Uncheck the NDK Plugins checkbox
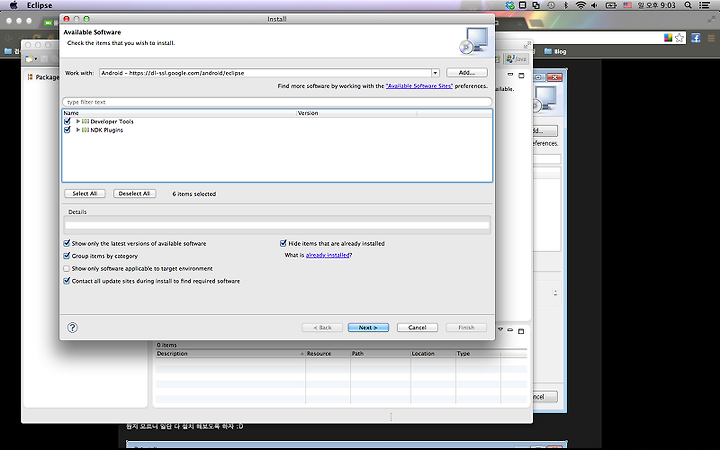 click(68, 130)
